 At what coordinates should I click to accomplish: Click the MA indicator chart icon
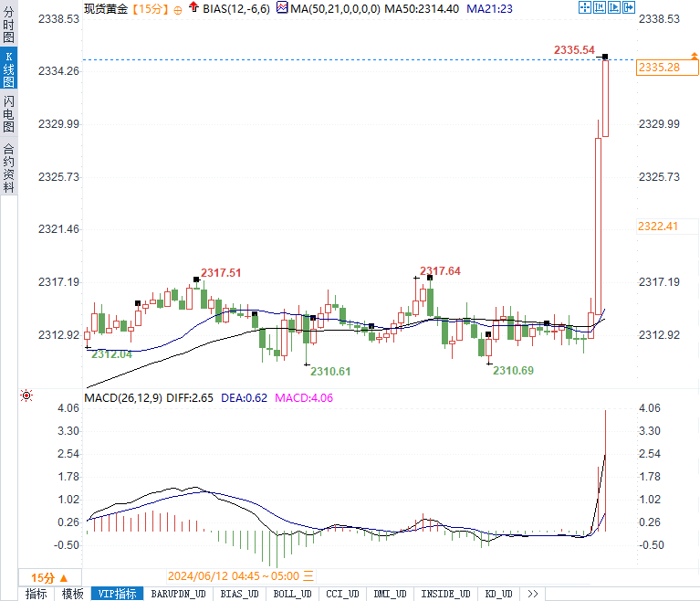[x=282, y=8]
